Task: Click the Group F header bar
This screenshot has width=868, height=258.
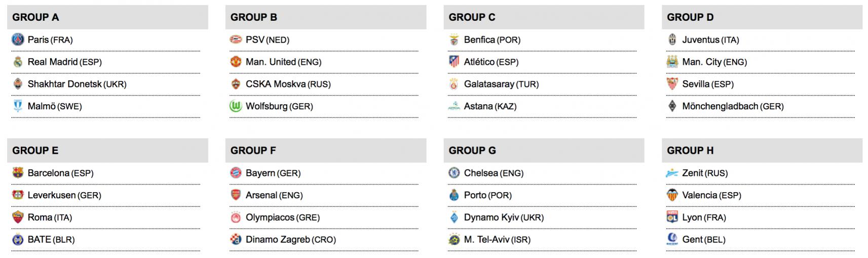Action: (325, 151)
